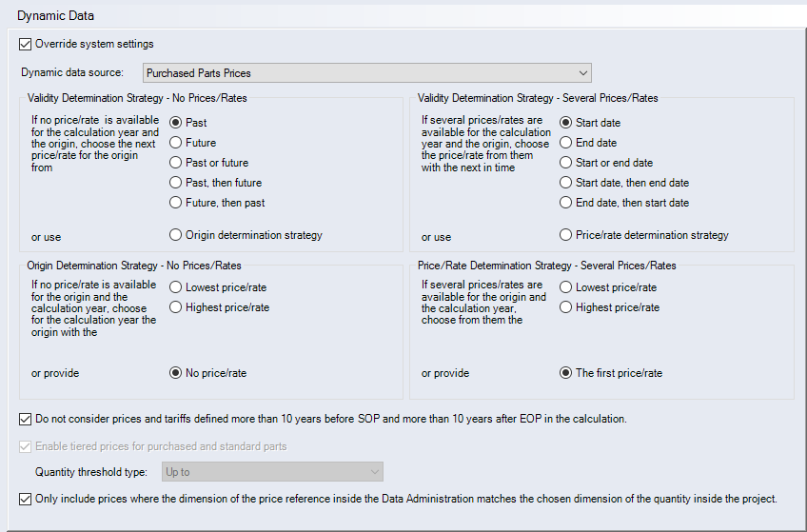Select Future under No Prices/Rates validity
This screenshot has width=807, height=532.
pyautogui.click(x=175, y=143)
